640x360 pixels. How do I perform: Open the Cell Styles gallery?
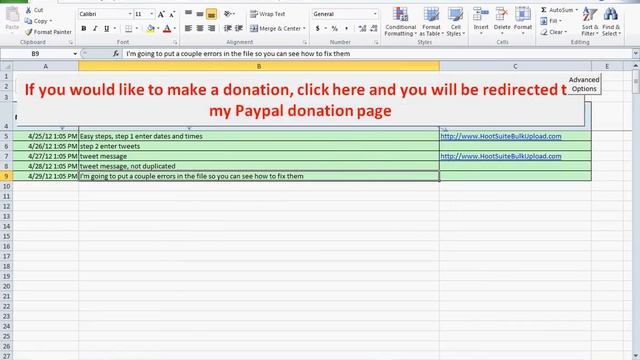coord(456,22)
